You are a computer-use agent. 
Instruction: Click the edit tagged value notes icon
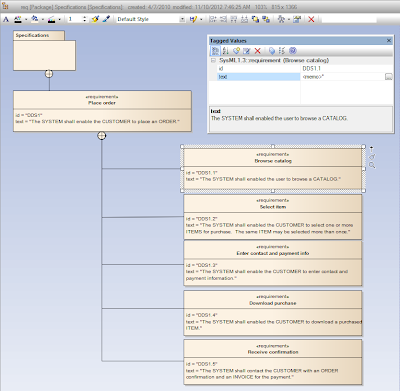[x=247, y=51]
